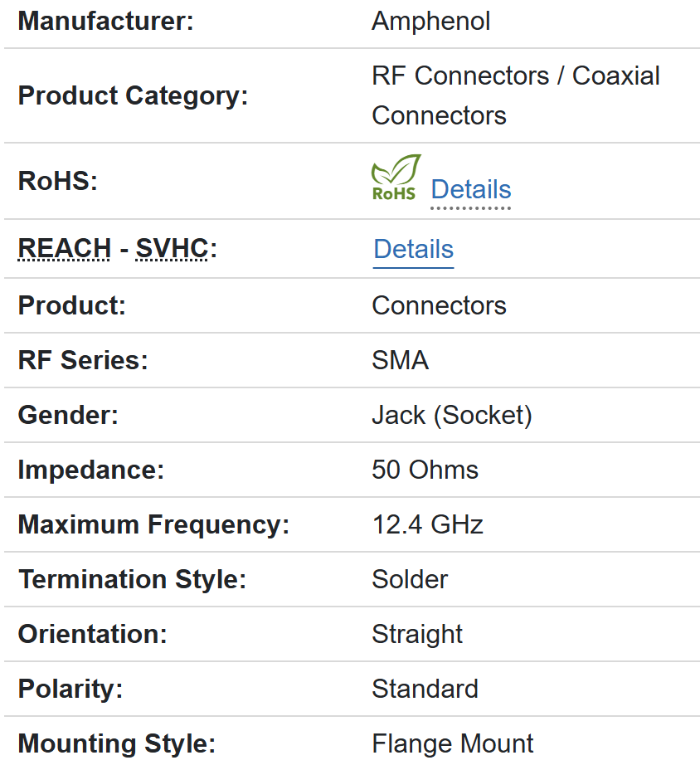Select the Mounting Style label
This screenshot has width=700, height=765.
click(x=116, y=743)
